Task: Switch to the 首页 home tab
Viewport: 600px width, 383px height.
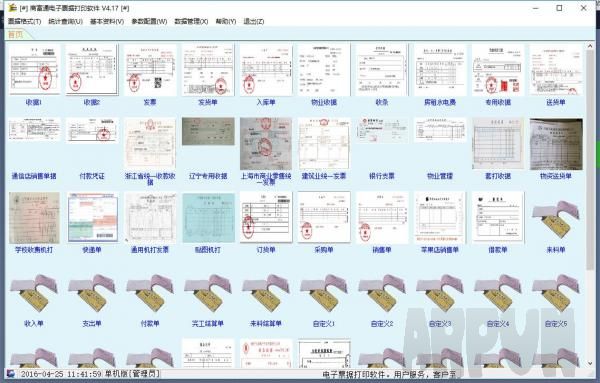Action: click(15, 35)
